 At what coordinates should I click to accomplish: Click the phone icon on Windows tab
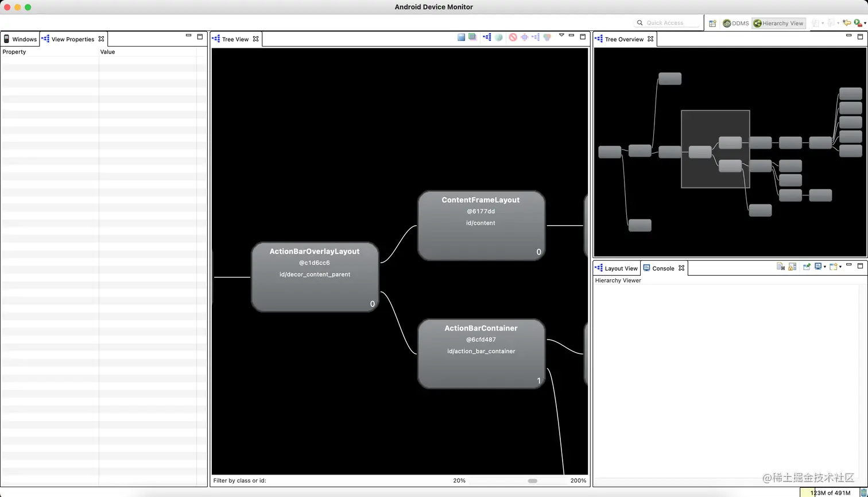[x=6, y=39]
